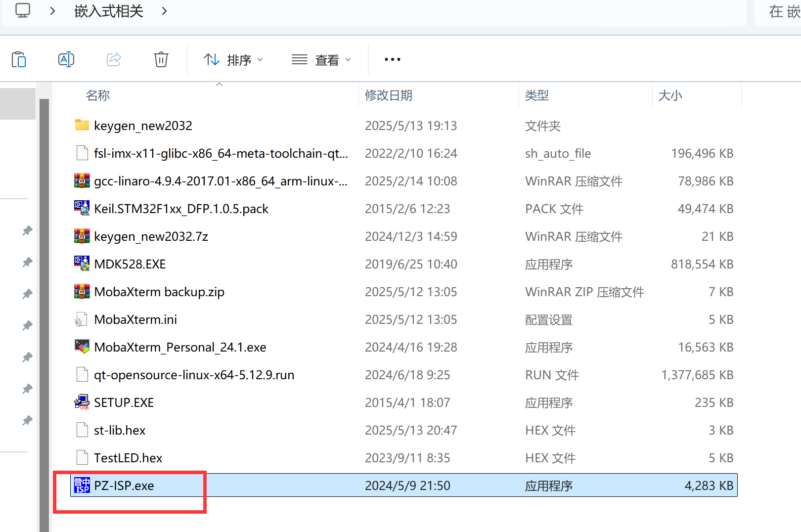Select the MDK528.EXE icon

(x=82, y=264)
